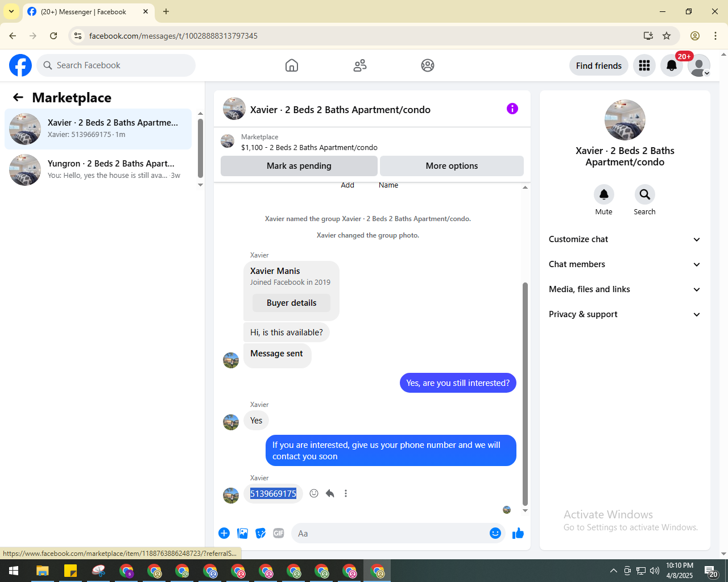Open Sticky Notes from the taskbar
The height and width of the screenshot is (582, 728).
71,571
